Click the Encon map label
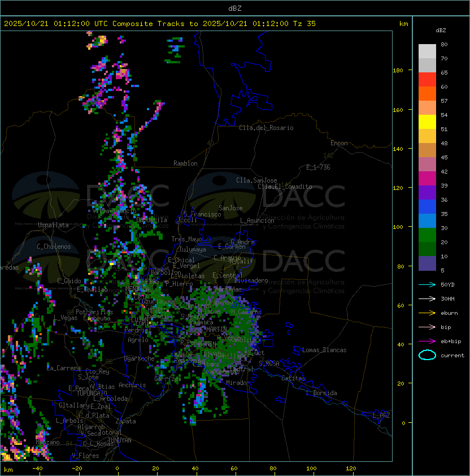470x476 pixels. [339, 143]
